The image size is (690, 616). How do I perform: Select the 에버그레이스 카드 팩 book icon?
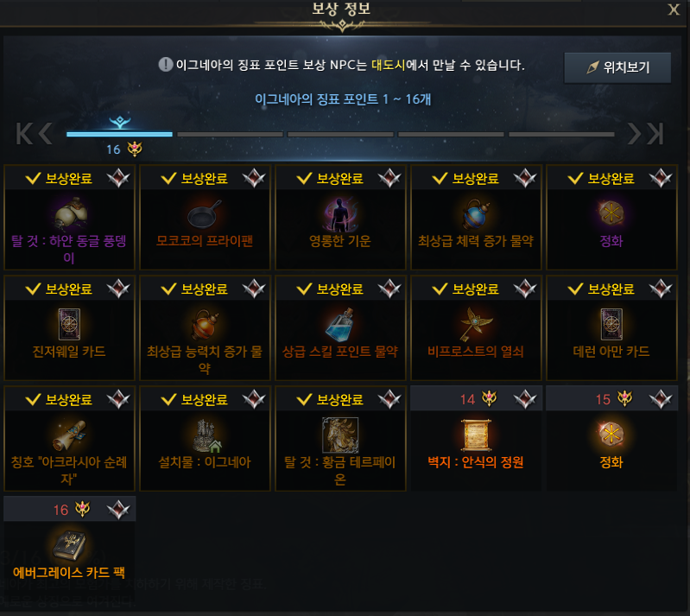(69, 545)
